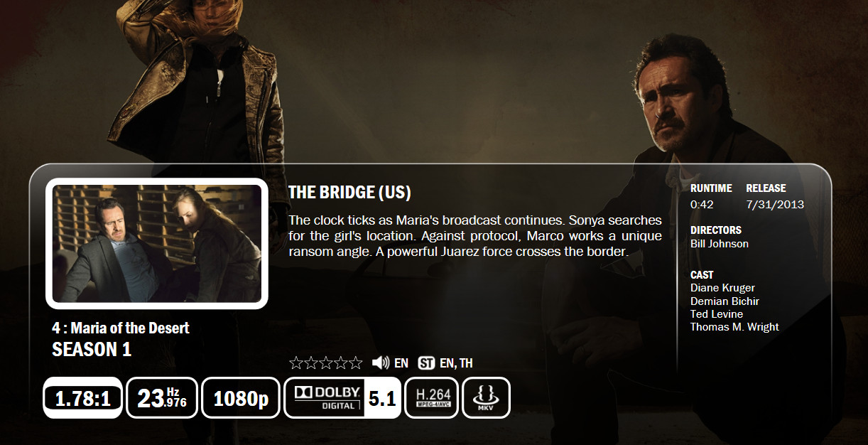This screenshot has width=868, height=445.
Task: Click the episode title Maria of the Desert
Action: [121, 328]
